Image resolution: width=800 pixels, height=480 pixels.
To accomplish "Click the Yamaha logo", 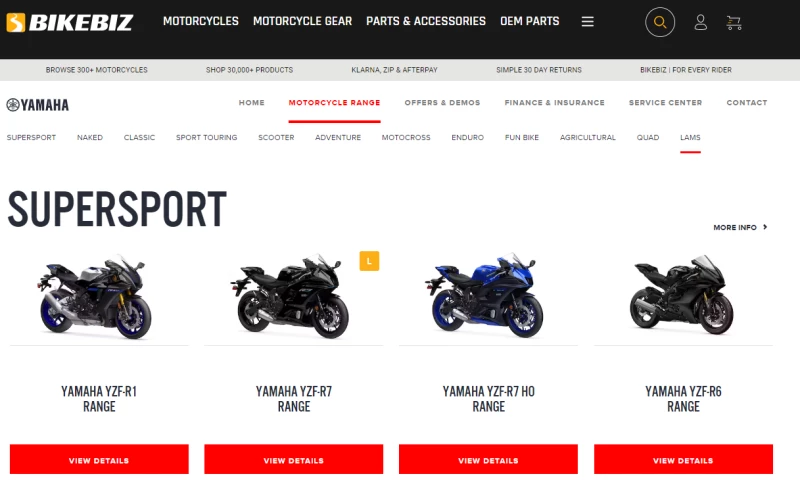I will coord(38,105).
